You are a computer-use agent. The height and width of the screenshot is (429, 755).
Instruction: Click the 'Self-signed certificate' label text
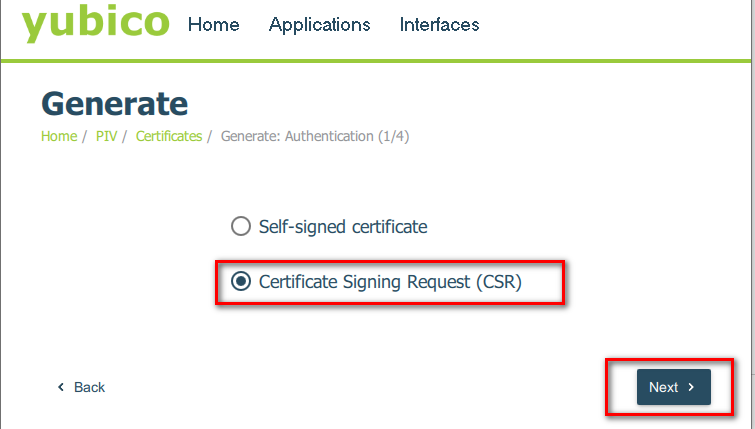coord(342,227)
